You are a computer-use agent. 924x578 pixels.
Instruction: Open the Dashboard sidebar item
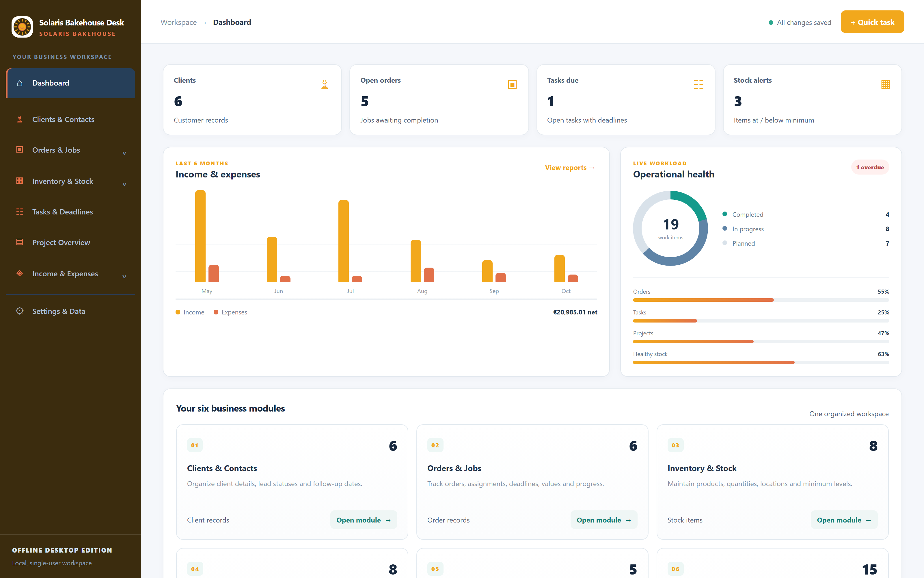click(71, 83)
